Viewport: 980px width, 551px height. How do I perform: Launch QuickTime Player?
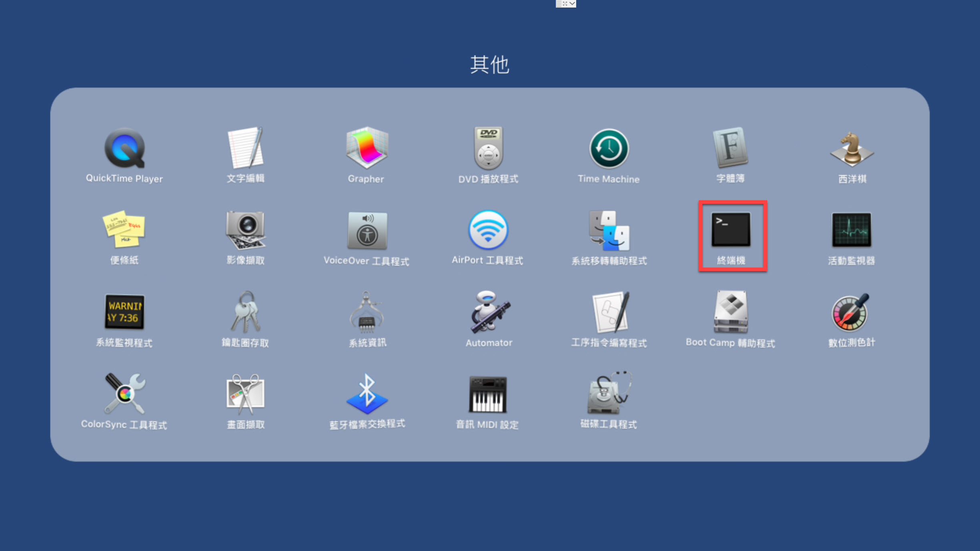click(124, 148)
